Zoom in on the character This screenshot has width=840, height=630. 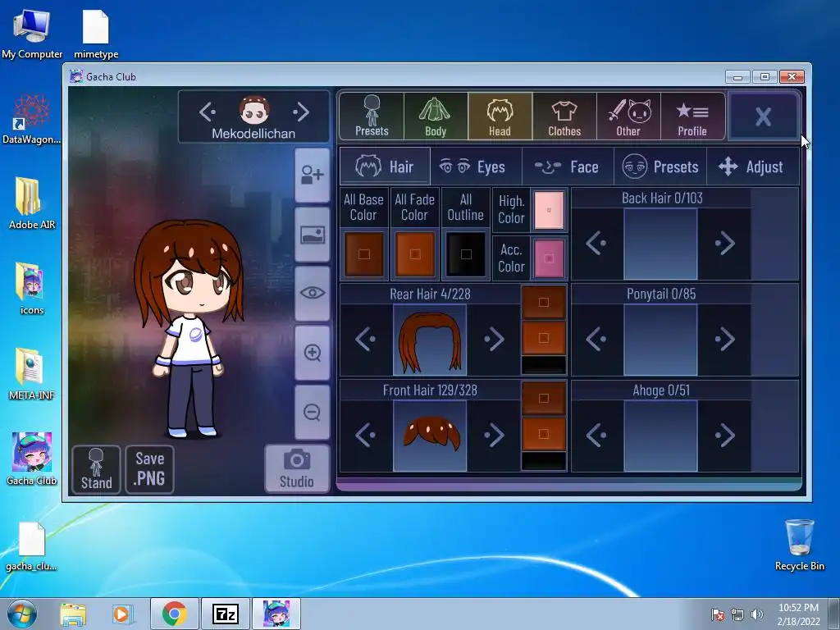(x=312, y=353)
